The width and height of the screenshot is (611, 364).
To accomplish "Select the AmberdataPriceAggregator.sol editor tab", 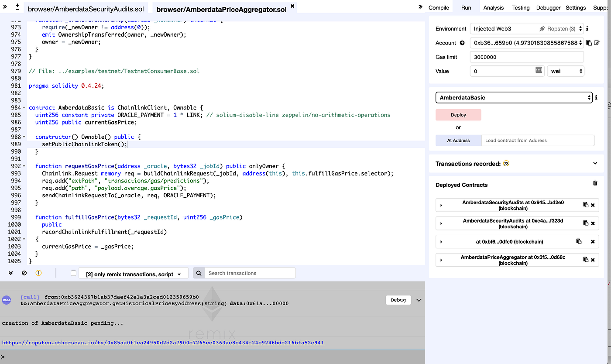I will (x=221, y=9).
